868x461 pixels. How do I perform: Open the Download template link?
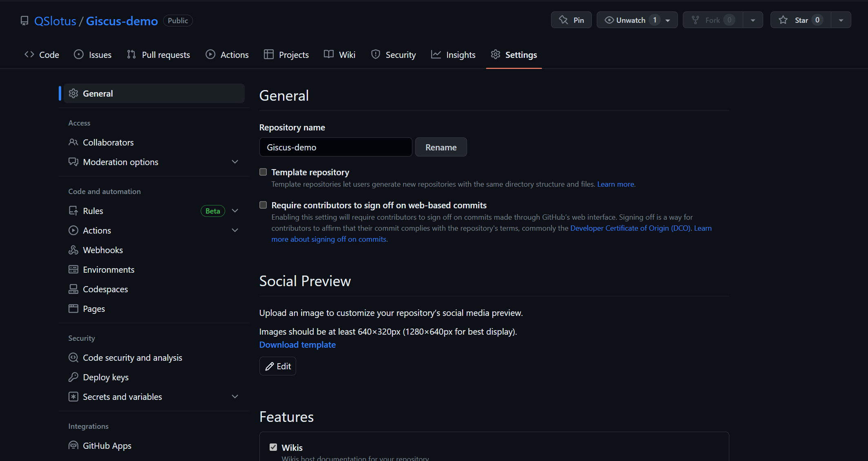pyautogui.click(x=297, y=344)
